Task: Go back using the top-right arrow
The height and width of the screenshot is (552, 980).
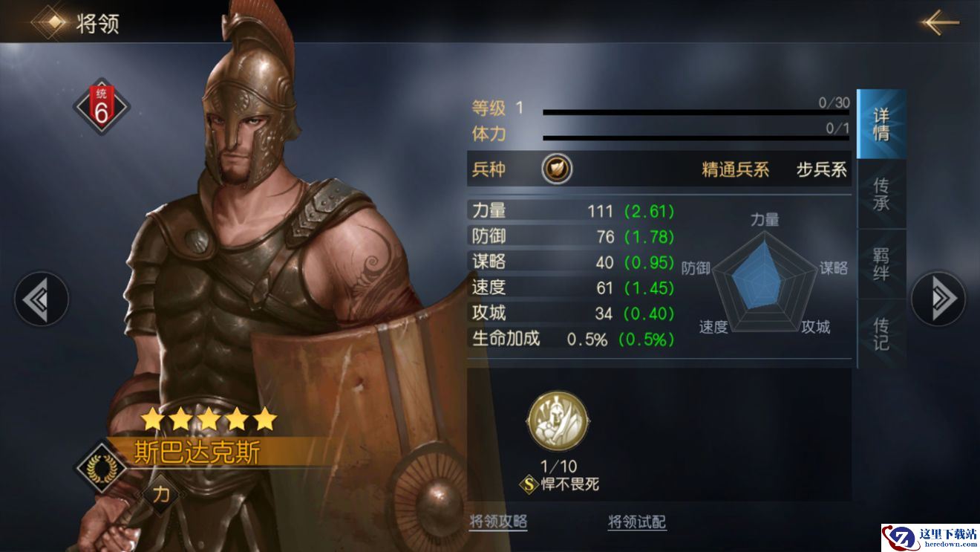Action: click(x=941, y=22)
